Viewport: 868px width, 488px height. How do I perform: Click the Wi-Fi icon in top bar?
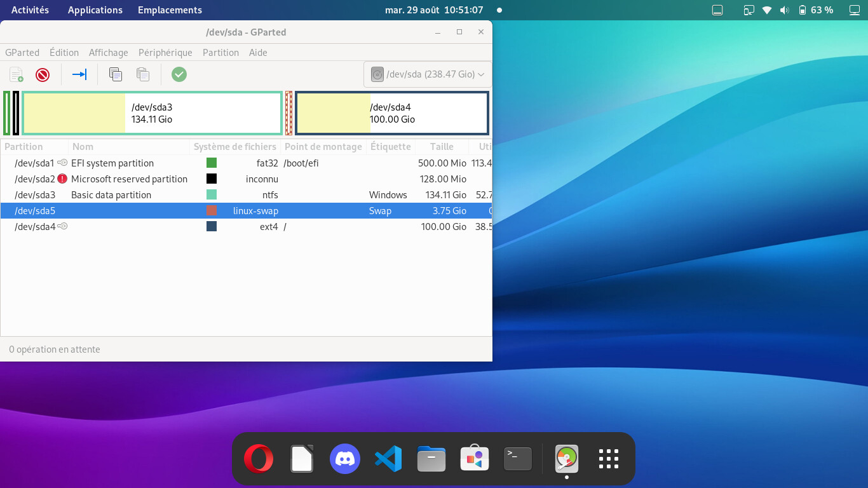(767, 10)
